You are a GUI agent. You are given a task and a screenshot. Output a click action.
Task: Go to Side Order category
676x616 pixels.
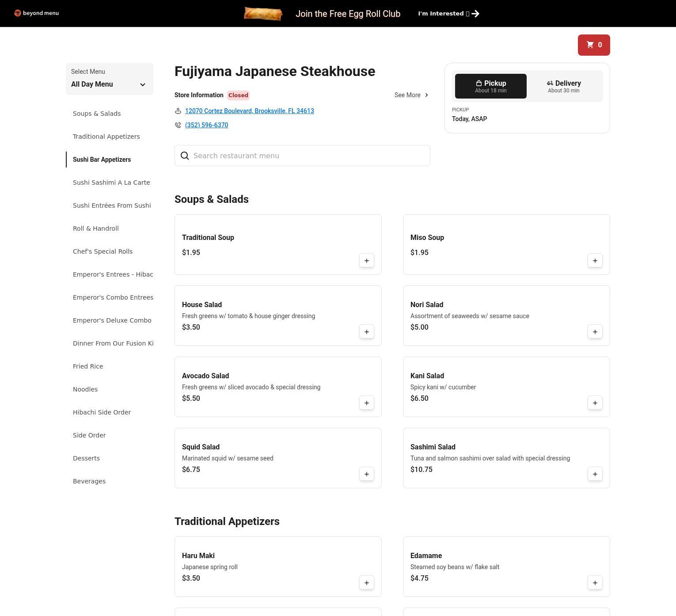coord(89,435)
